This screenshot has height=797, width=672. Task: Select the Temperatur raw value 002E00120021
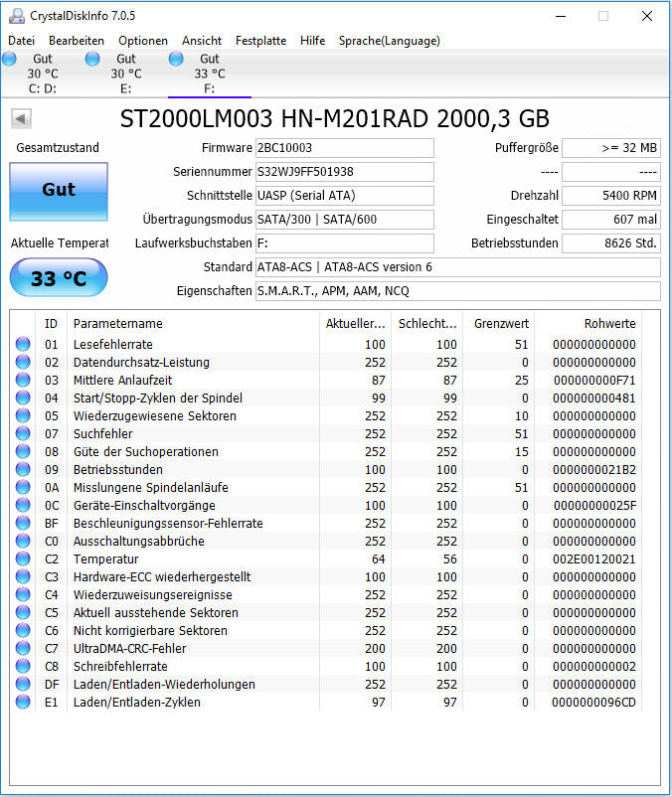pyautogui.click(x=594, y=559)
